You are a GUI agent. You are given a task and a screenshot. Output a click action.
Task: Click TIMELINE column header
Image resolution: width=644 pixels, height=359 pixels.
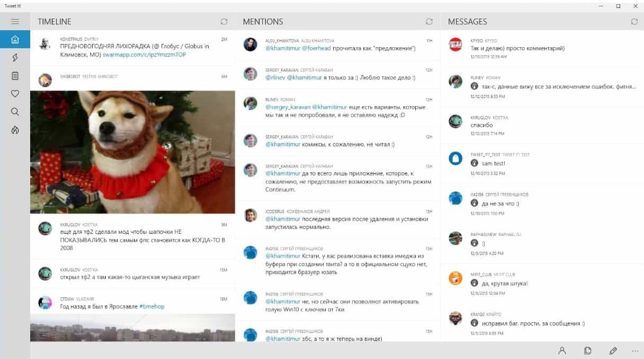click(x=55, y=22)
